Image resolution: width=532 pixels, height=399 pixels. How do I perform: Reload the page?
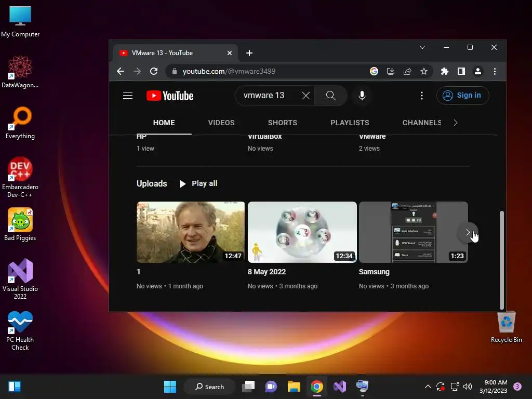[154, 71]
